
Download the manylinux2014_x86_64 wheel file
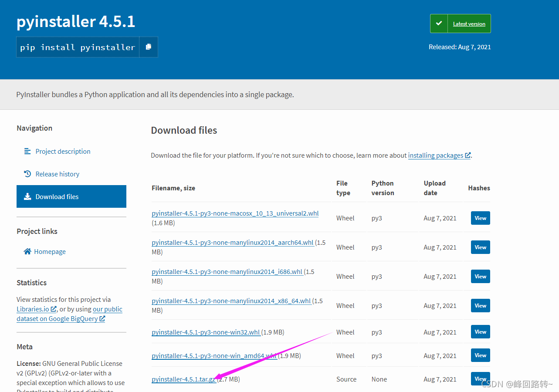pos(231,301)
